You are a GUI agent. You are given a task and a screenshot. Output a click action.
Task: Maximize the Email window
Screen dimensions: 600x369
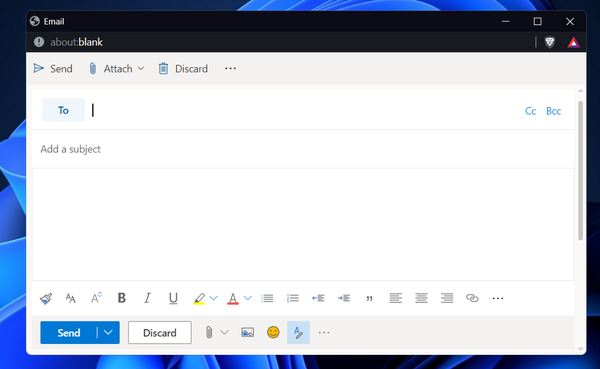[x=537, y=21]
